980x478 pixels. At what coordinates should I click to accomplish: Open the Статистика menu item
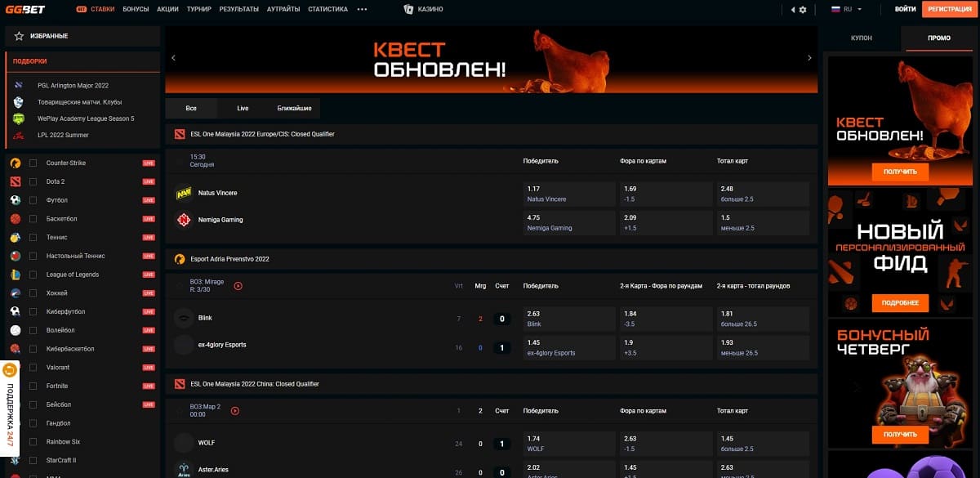pos(327,9)
